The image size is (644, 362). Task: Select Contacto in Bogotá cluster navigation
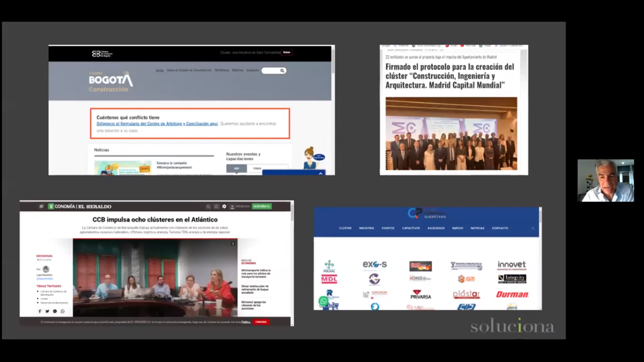(253, 70)
